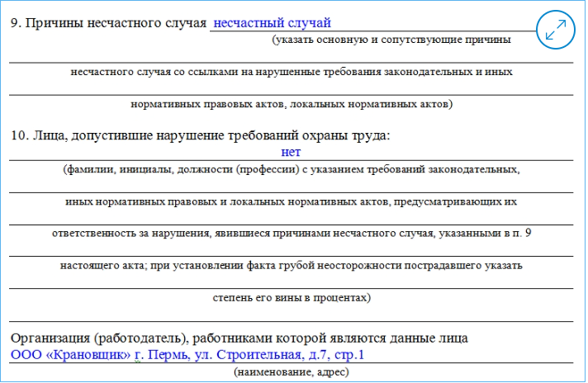Viewport: 588px width, 383px height.
Task: Click the company name ООО «Крановщик»
Action: (71, 356)
